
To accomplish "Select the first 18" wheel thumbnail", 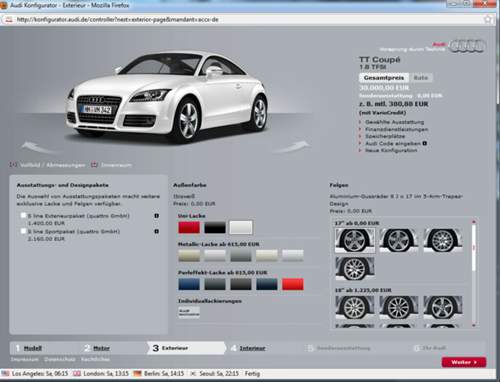I will click(355, 307).
